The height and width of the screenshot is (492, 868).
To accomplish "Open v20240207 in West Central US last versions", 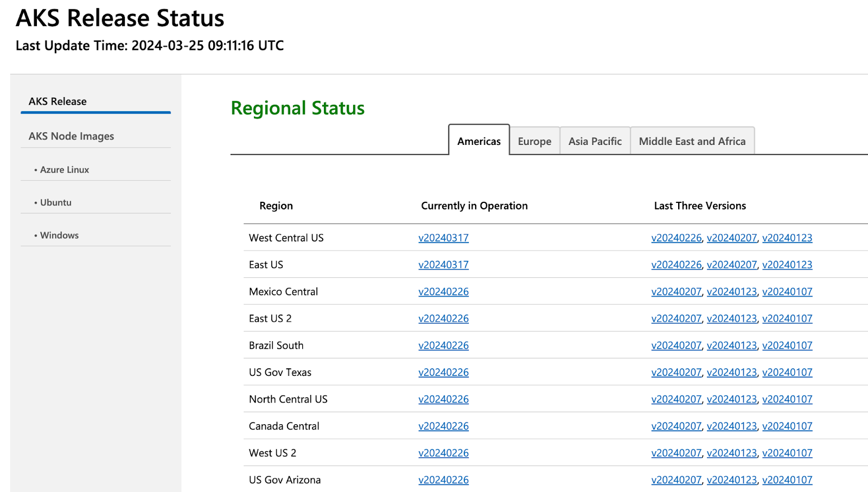I will (732, 238).
